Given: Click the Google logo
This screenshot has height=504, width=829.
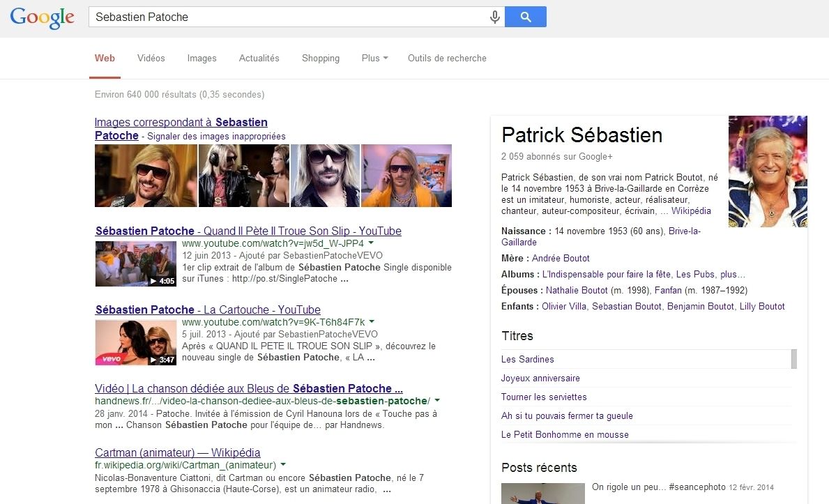Looking at the screenshot, I should (43, 17).
